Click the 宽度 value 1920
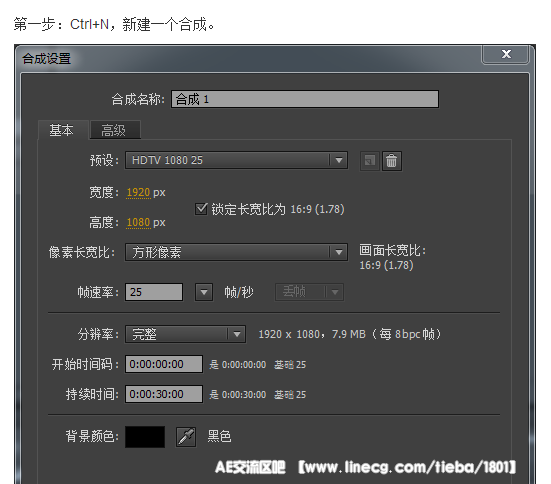The height and width of the screenshot is (484, 551). tap(138, 192)
